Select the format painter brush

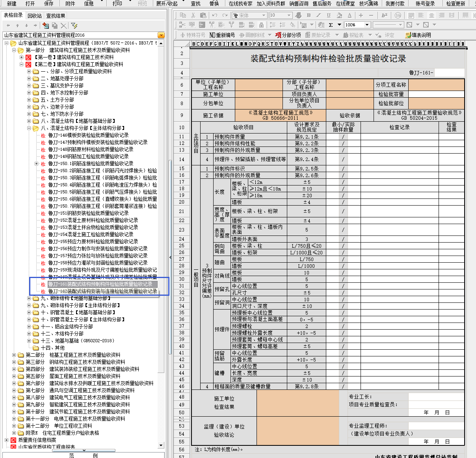click(298, 15)
